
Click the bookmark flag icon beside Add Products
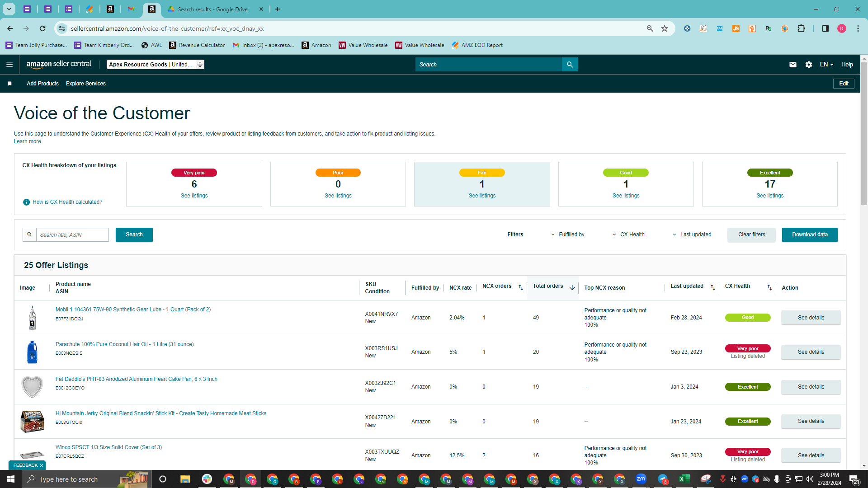9,84
